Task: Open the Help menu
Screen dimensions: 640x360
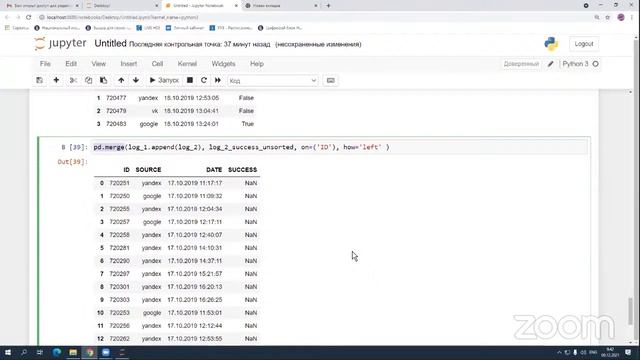Action: coord(257,64)
